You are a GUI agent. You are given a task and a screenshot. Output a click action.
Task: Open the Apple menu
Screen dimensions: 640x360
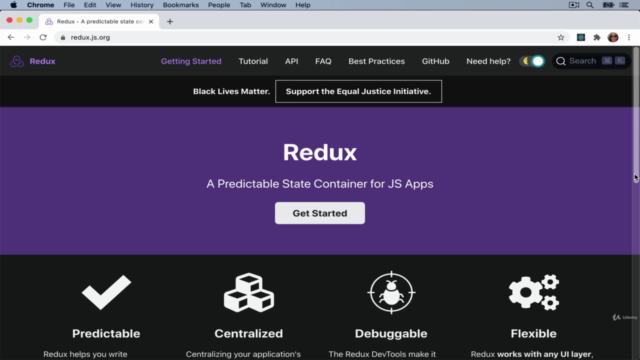click(13, 5)
